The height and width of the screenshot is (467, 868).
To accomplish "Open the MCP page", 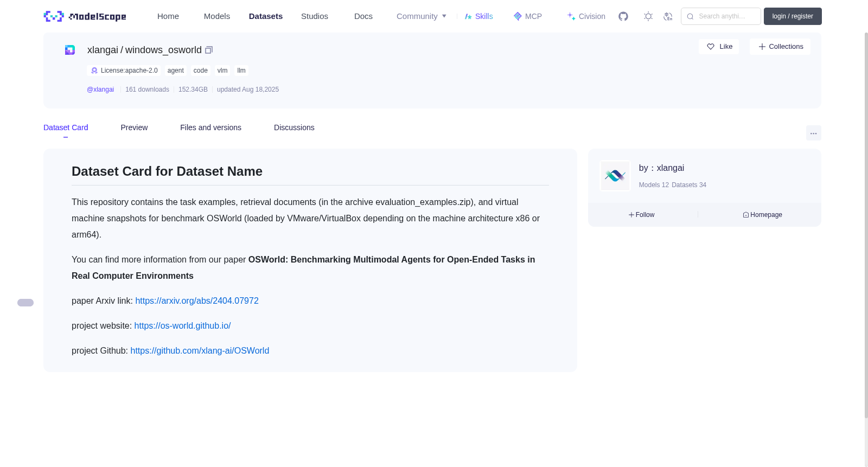I will (528, 16).
